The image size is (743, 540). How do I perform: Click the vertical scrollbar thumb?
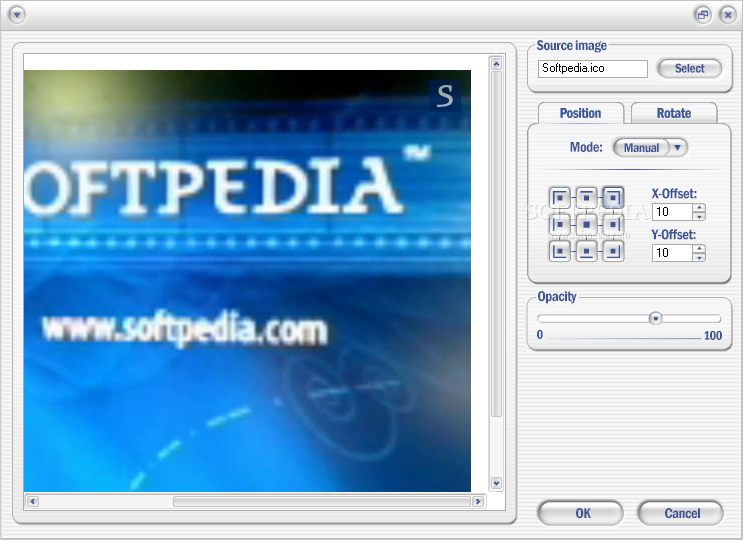496,244
